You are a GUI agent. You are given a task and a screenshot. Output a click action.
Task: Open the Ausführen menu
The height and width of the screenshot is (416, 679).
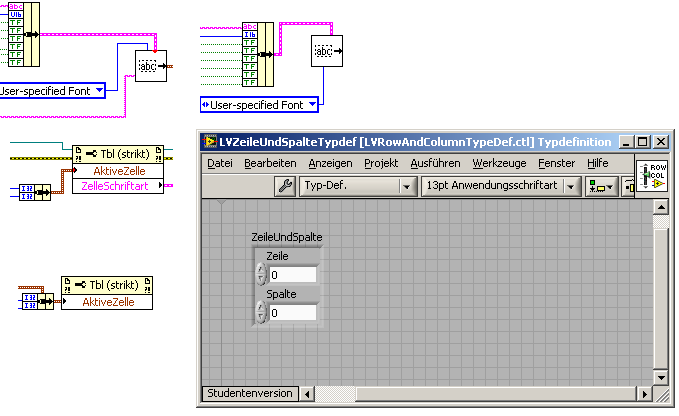435,164
